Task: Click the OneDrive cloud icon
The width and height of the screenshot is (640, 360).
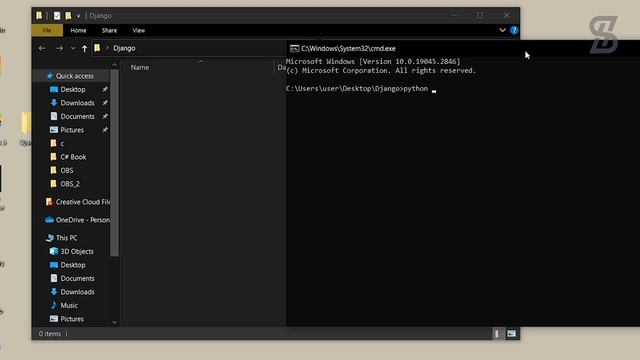Action: (49, 220)
